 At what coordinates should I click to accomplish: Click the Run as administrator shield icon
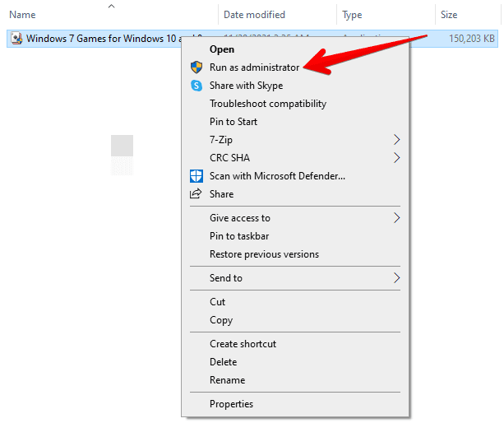197,67
